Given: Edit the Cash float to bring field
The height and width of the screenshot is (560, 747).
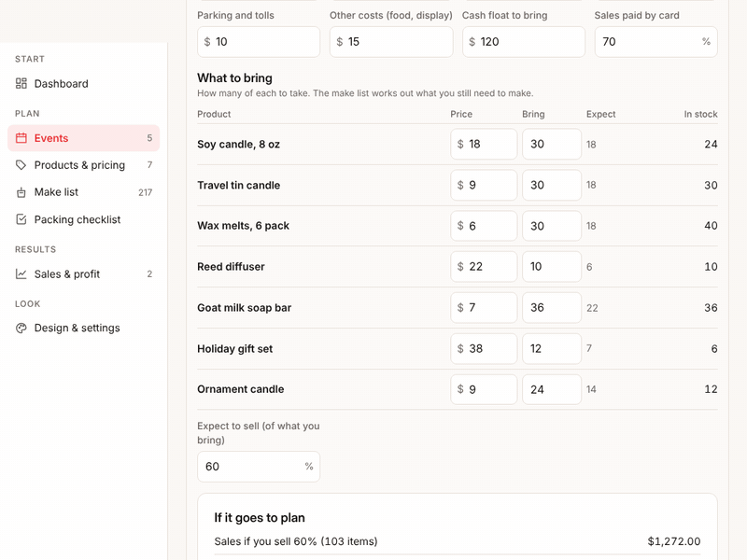Looking at the screenshot, I should (x=524, y=42).
